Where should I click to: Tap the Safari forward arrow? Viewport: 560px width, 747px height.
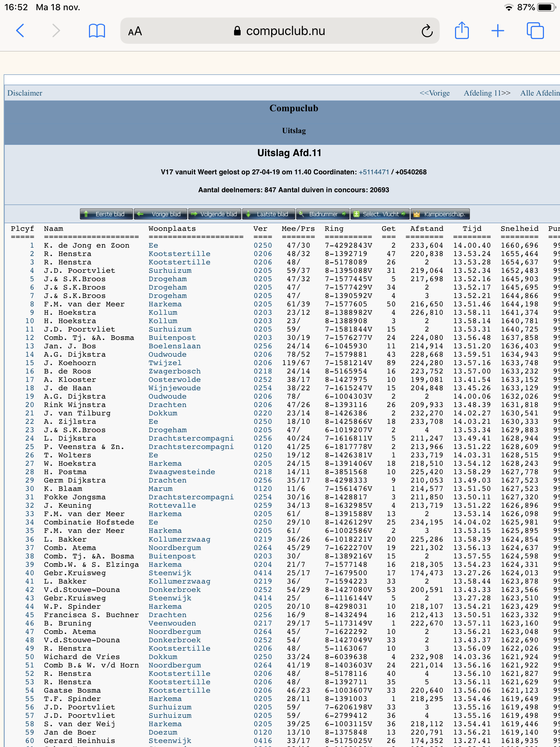click(x=56, y=31)
